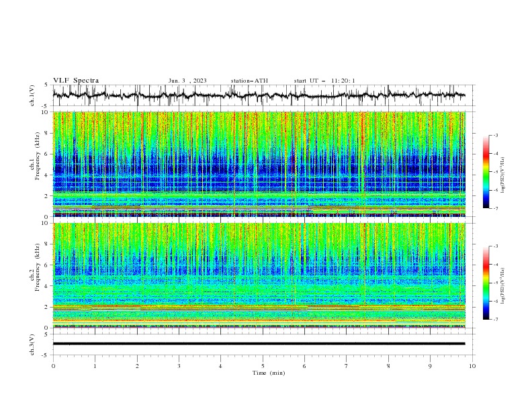Viewport: 532px width, 411px height.
Task: Click the 'Time (min)' axis label
Action: [269, 373]
